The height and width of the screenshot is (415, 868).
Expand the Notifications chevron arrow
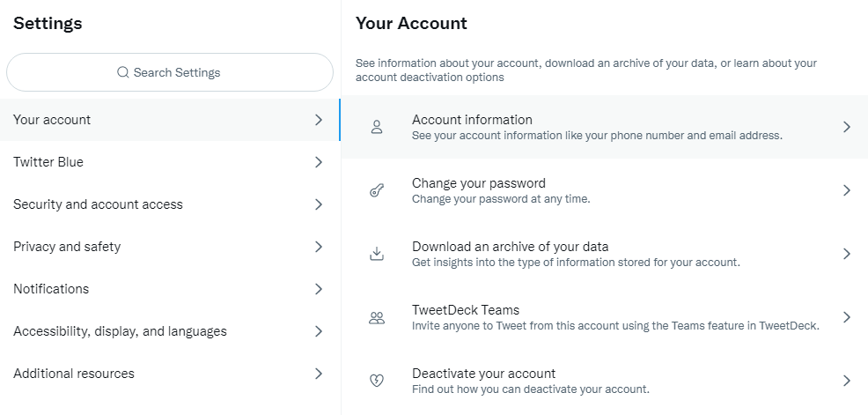tap(319, 289)
